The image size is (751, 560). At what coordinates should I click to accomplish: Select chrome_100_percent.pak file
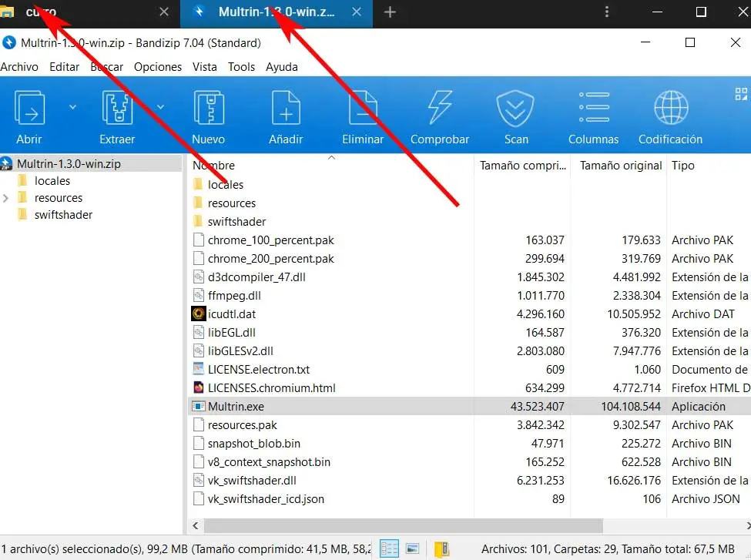click(270, 240)
